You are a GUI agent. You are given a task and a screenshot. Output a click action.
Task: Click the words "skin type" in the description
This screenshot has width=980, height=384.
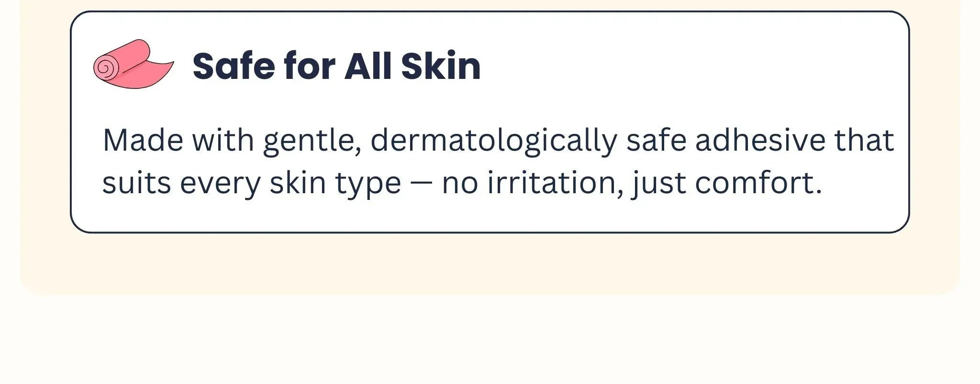point(335,183)
